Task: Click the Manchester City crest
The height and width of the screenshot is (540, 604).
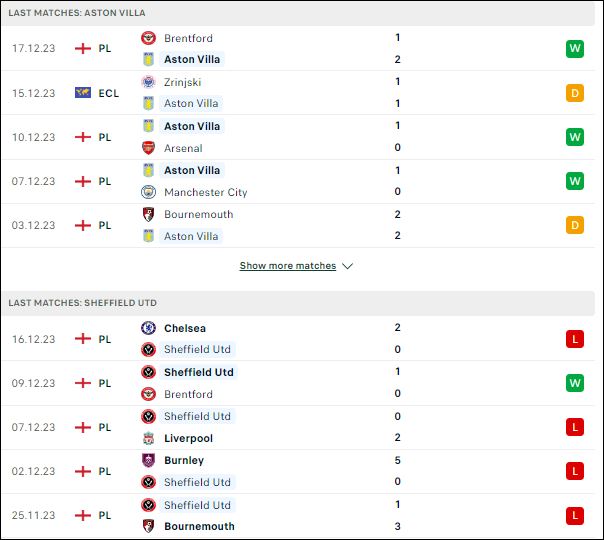Action: (148, 192)
